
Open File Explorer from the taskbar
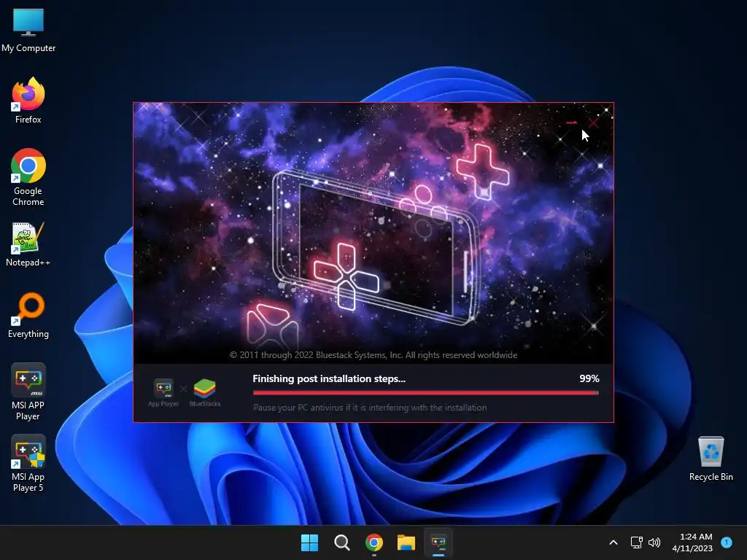[x=406, y=542]
